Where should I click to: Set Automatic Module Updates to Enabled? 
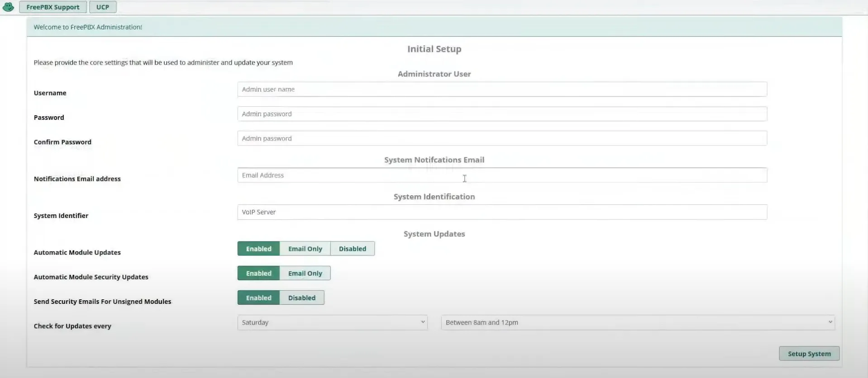pyautogui.click(x=258, y=249)
